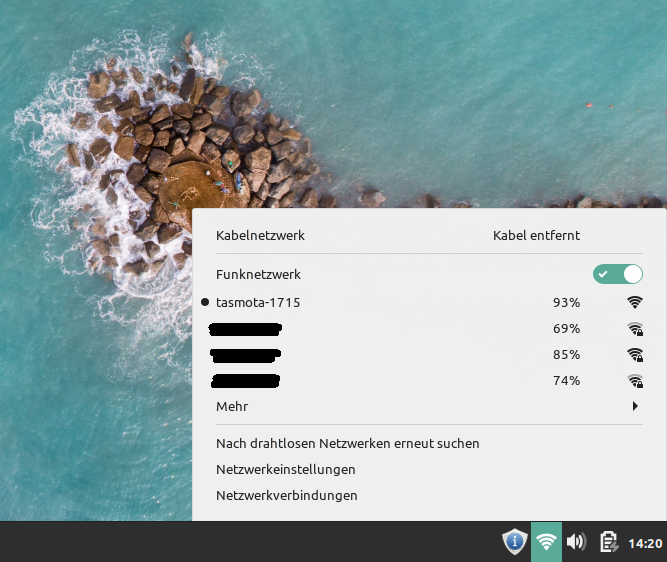Open the volume speaker icon
667x562 pixels.
[576, 542]
